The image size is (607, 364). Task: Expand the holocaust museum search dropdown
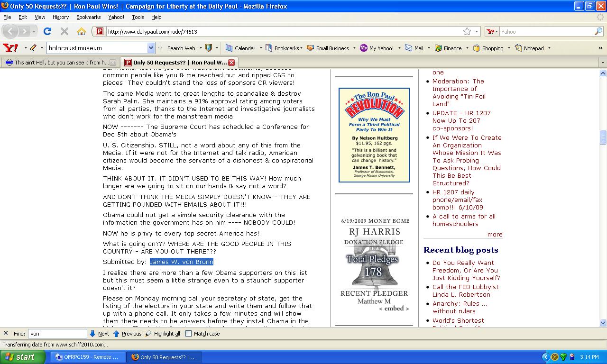[x=151, y=48]
